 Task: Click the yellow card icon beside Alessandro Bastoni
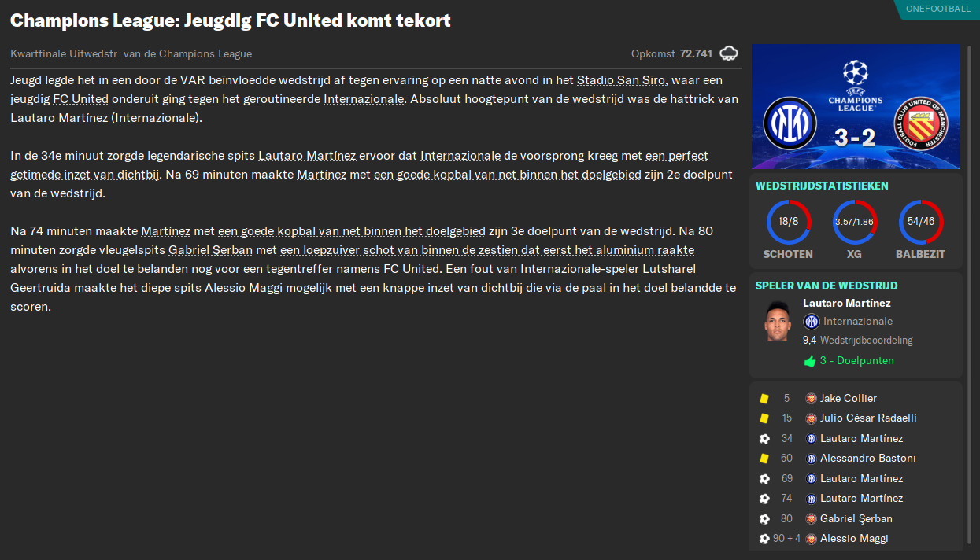coord(763,458)
